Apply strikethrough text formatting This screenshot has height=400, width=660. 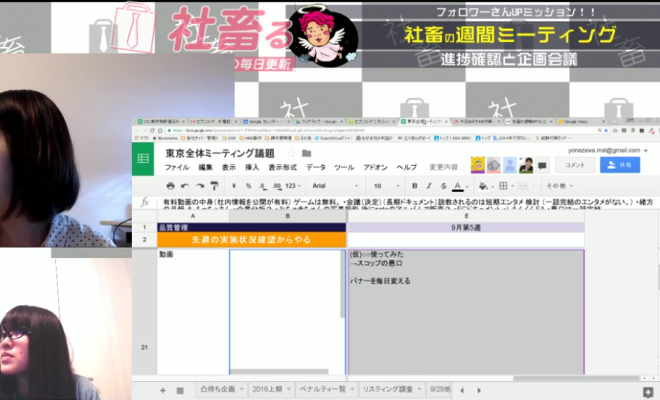tap(440, 186)
